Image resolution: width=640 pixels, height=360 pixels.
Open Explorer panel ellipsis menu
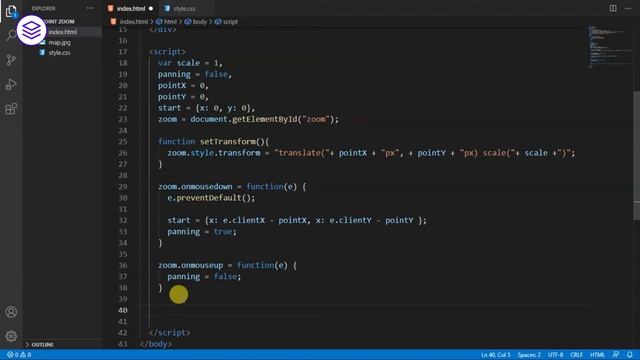tap(90, 8)
